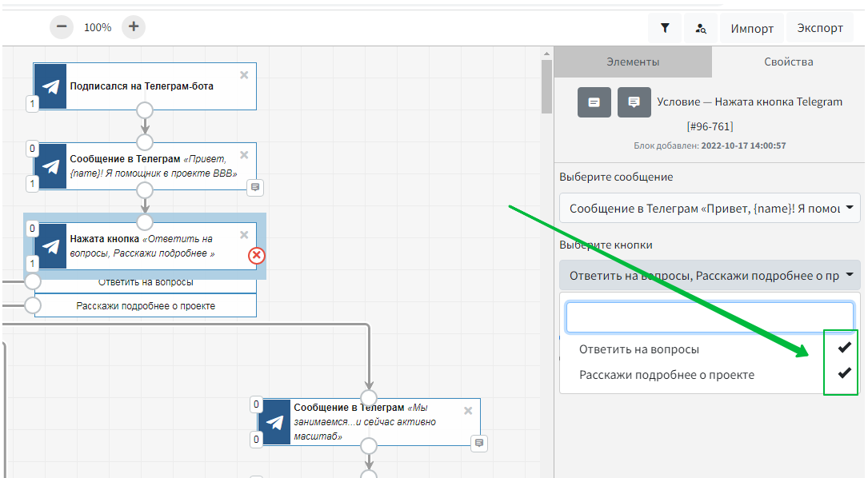Open the Выберите сообщение dropdown
The image size is (868, 478).
pyautogui.click(x=710, y=208)
